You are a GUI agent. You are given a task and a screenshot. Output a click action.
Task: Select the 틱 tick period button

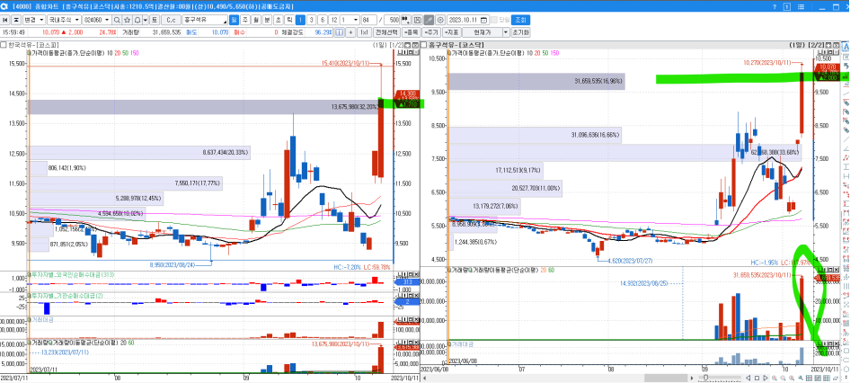pyautogui.click(x=289, y=20)
